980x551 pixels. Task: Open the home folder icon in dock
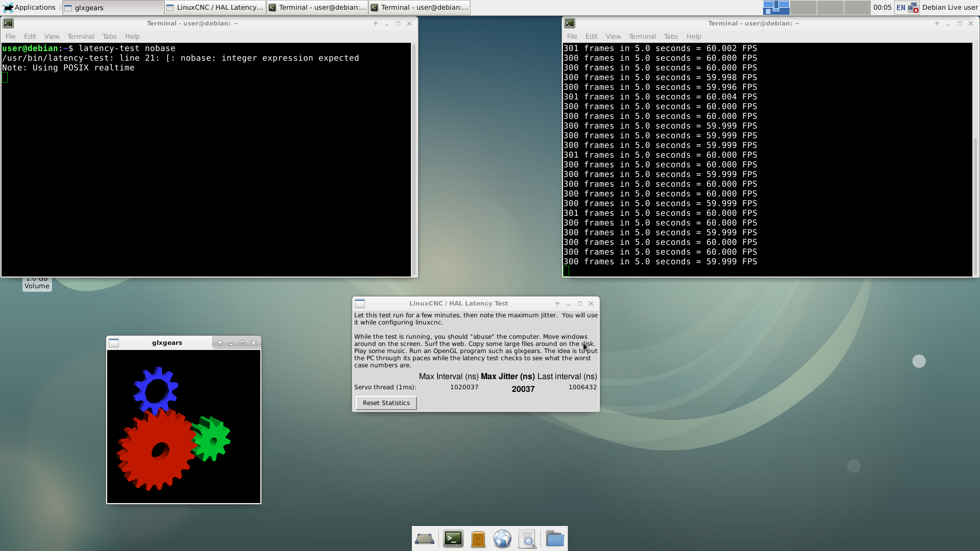pyautogui.click(x=554, y=539)
